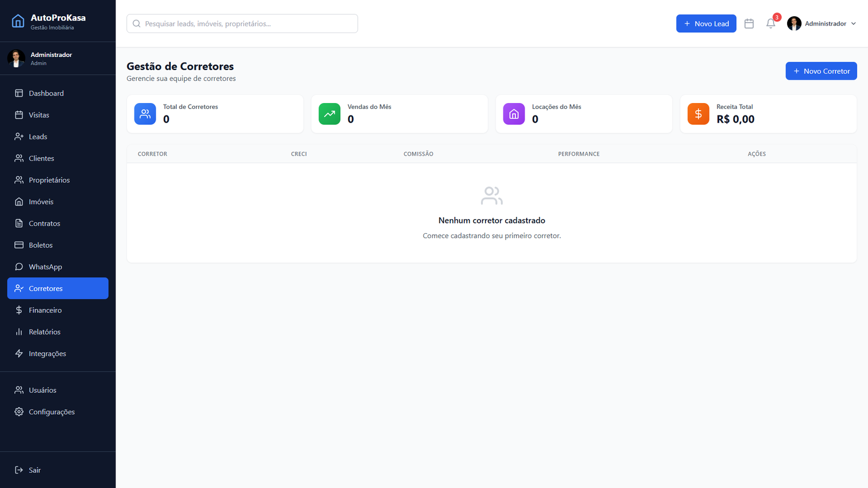Screen dimensions: 868x488
Task: Open the WhatsApp section
Action: click(45, 267)
